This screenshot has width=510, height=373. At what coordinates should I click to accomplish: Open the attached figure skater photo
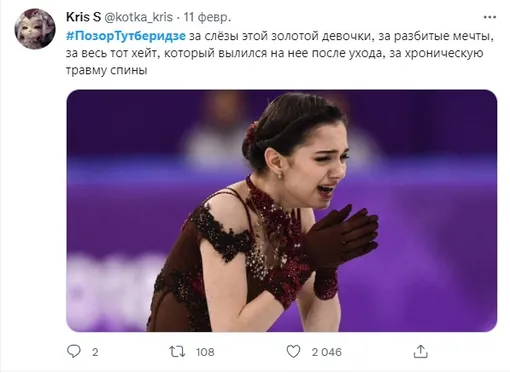coord(282,211)
